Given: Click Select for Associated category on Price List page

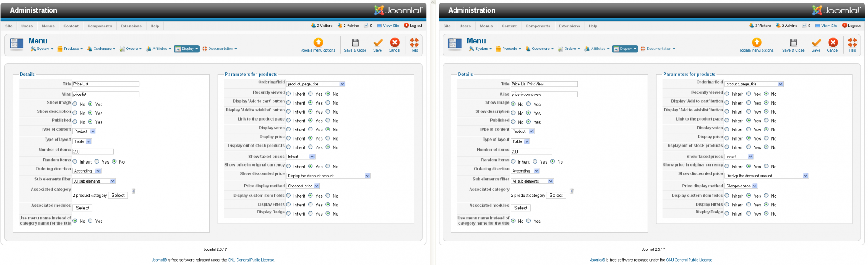Looking at the screenshot, I should pyautogui.click(x=118, y=196).
